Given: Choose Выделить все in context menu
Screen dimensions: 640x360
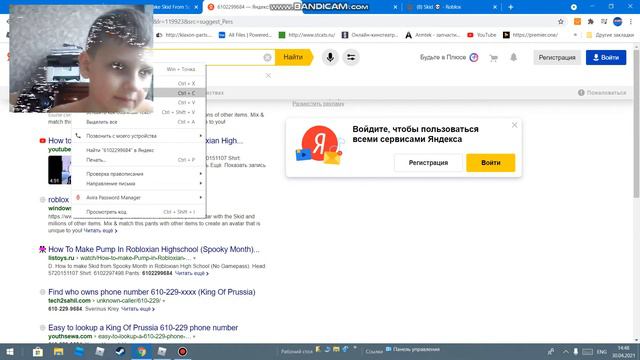Looking at the screenshot, I should click(139, 122).
